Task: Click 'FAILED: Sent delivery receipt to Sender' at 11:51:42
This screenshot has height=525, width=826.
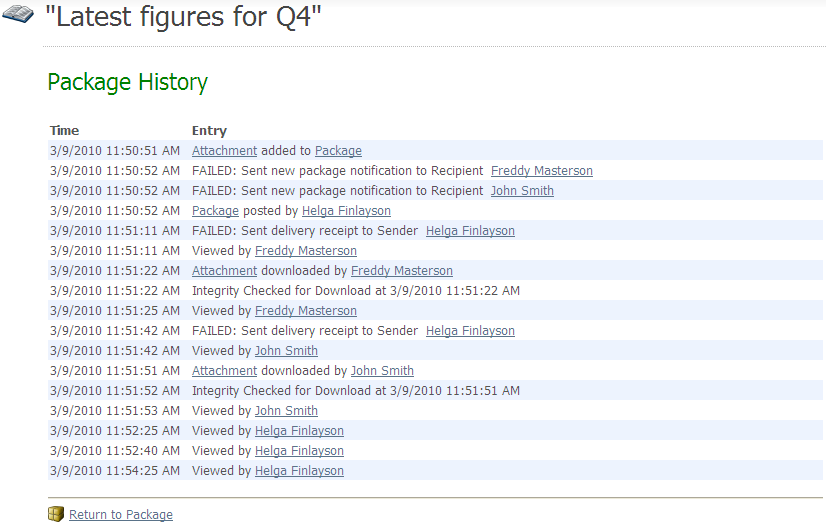Action: tap(304, 331)
